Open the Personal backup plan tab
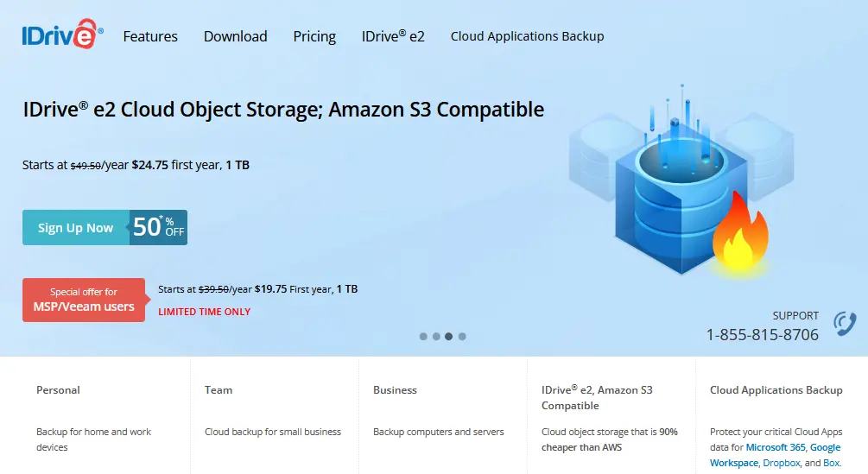The width and height of the screenshot is (868, 474). [x=58, y=390]
